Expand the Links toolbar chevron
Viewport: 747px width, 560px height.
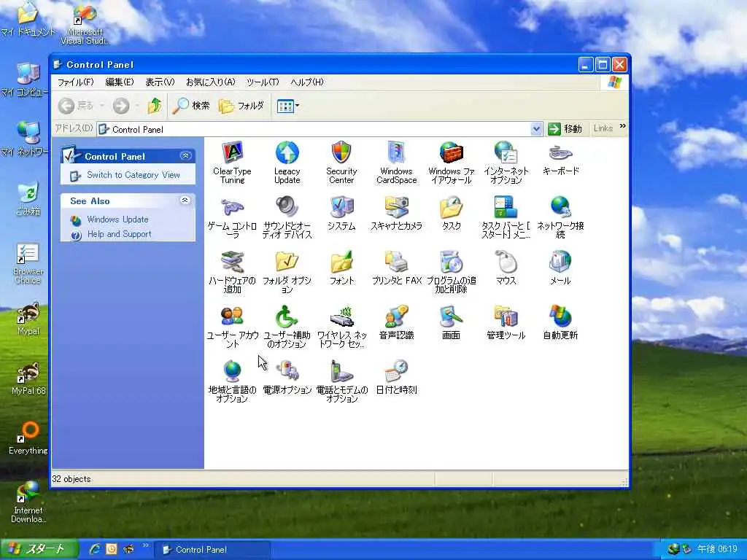tap(623, 126)
